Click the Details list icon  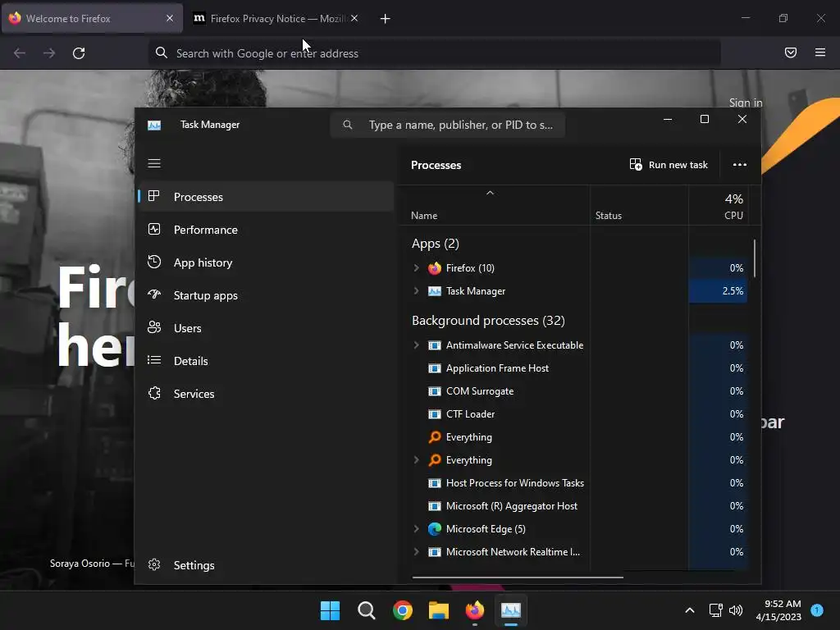154,360
